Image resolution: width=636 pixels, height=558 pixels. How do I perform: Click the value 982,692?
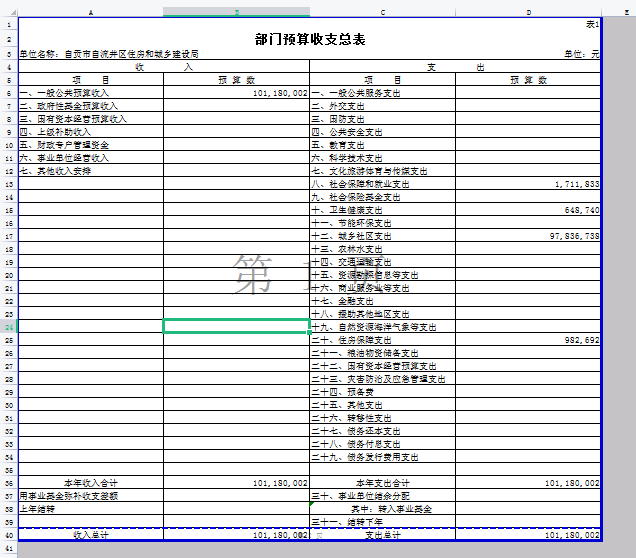click(581, 340)
